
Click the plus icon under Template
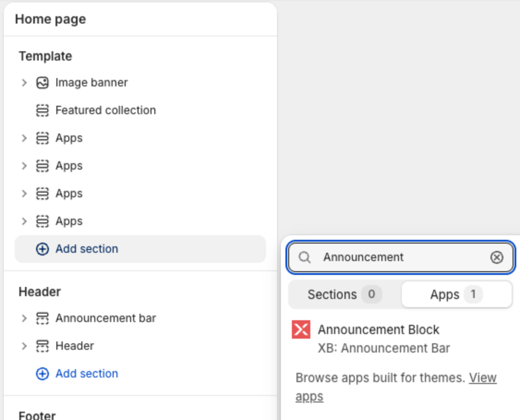coord(42,249)
